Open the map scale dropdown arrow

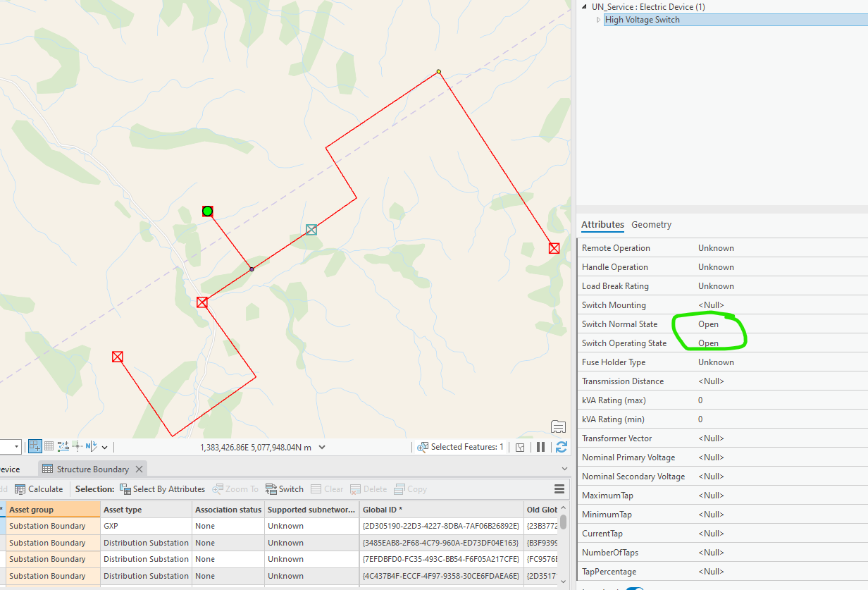(17, 447)
